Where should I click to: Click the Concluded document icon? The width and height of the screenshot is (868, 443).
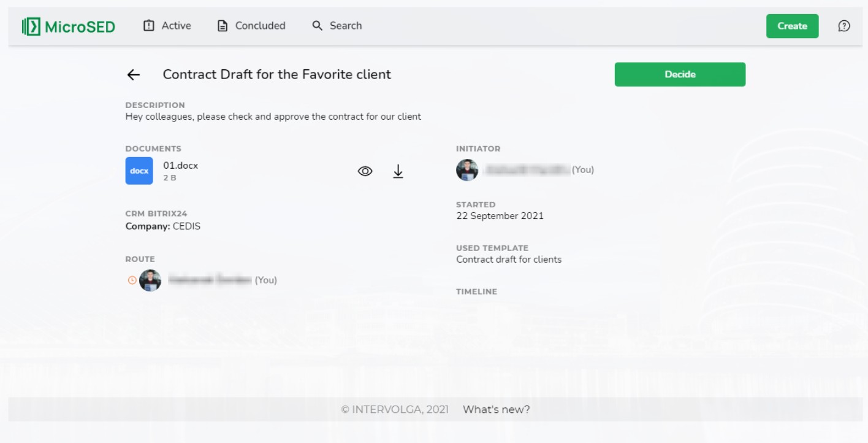(223, 26)
